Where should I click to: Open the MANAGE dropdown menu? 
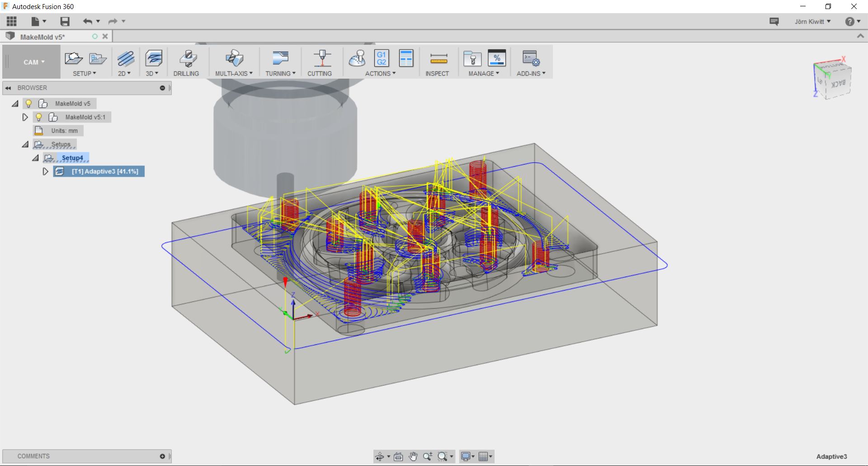[484, 73]
